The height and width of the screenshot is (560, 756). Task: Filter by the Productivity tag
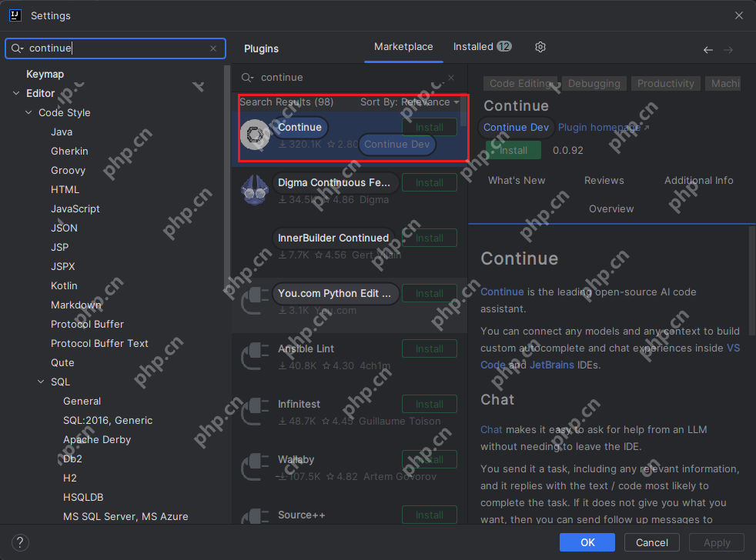pyautogui.click(x=666, y=83)
